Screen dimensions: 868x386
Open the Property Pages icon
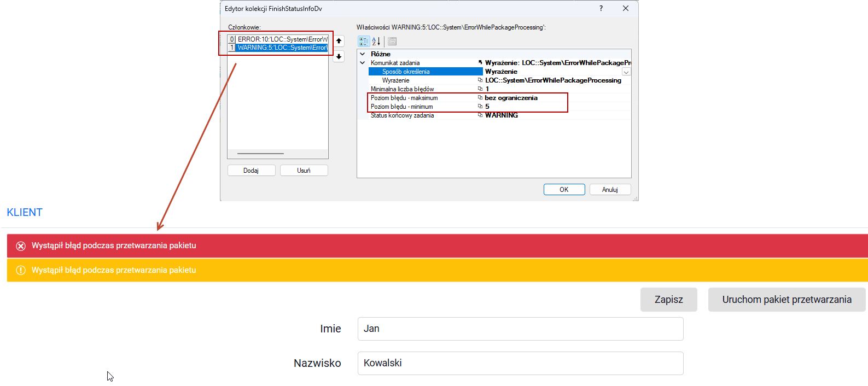point(392,41)
